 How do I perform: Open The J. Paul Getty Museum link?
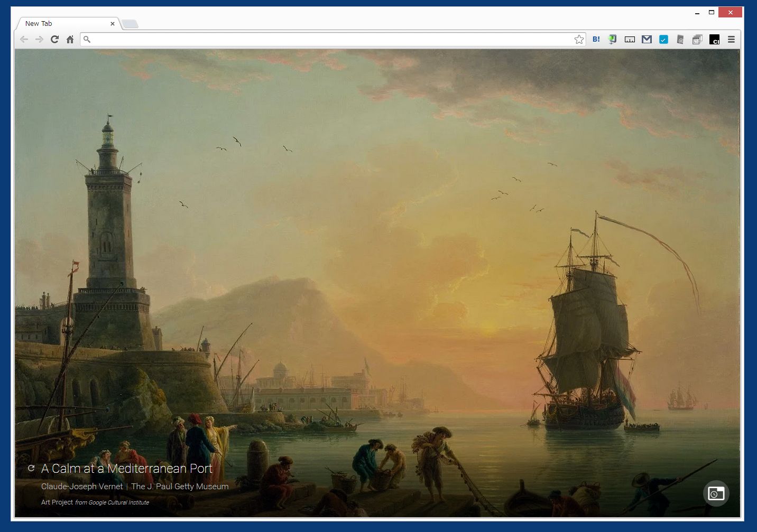point(180,487)
